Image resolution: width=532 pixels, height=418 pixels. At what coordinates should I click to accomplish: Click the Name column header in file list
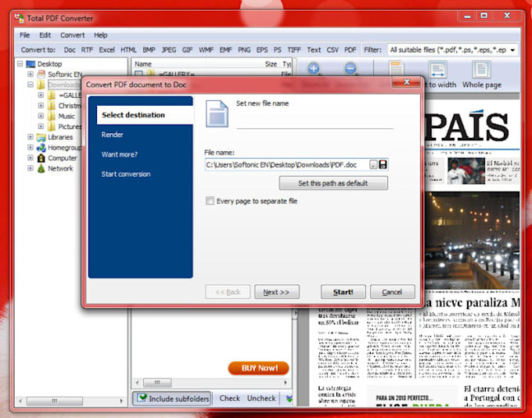(143, 64)
